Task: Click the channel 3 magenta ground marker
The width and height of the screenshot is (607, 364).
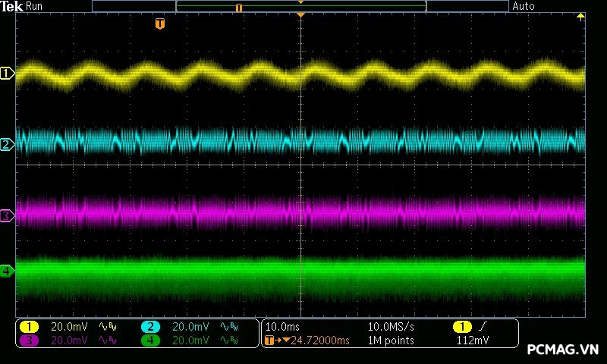Action: click(7, 216)
